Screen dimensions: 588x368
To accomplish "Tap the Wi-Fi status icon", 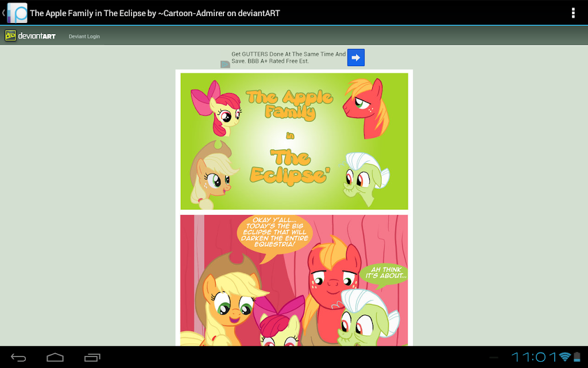I will (x=565, y=356).
